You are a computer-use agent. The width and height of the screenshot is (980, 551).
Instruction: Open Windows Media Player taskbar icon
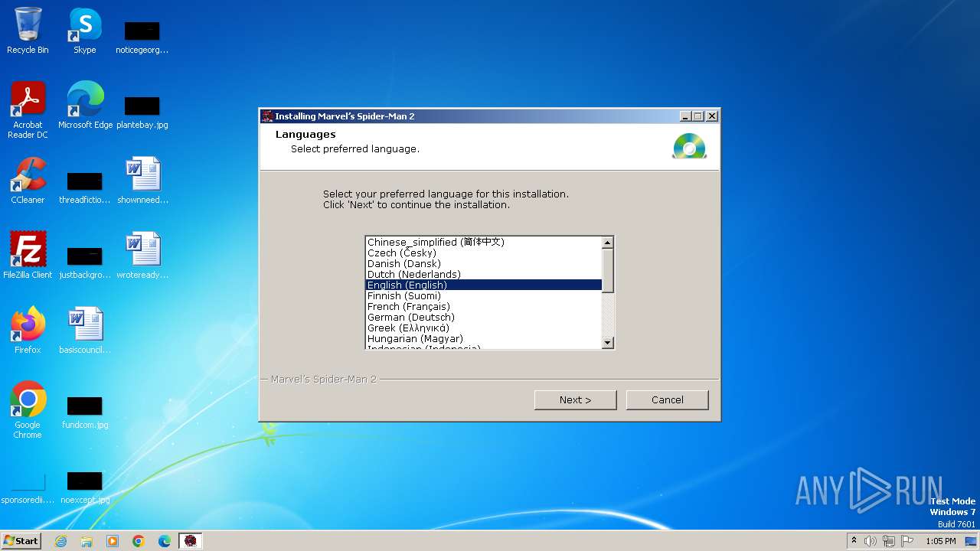(113, 541)
